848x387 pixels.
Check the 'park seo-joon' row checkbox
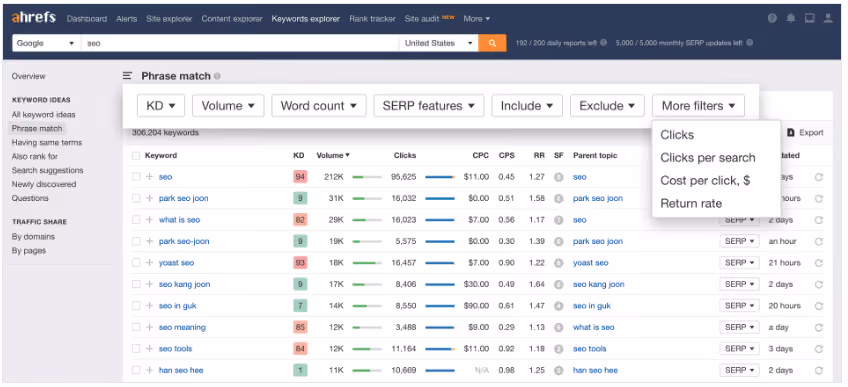pyautogui.click(x=136, y=242)
